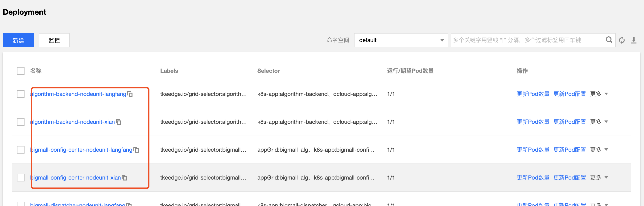Screen dimensions: 644x206
Task: Toggle the select-all checkbox in header
Action: 21,71
